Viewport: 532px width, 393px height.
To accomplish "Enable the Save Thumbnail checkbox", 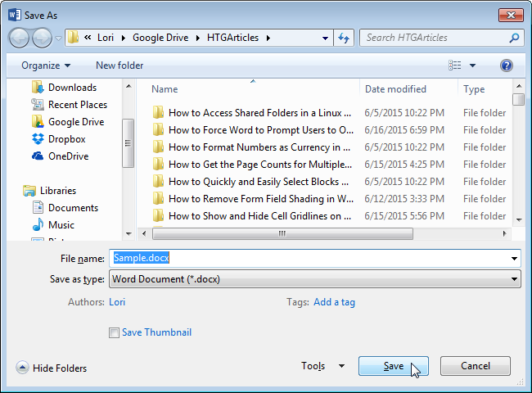I will coord(114,332).
